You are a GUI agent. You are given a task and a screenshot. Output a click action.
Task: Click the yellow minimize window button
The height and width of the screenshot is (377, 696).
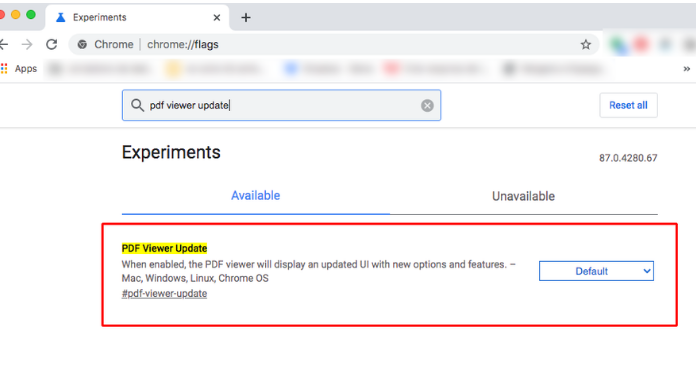[16, 15]
